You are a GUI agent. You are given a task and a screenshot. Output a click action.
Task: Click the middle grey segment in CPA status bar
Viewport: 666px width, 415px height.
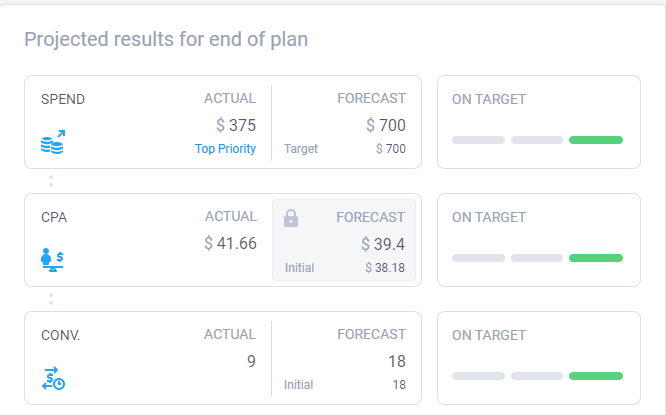coord(537,258)
